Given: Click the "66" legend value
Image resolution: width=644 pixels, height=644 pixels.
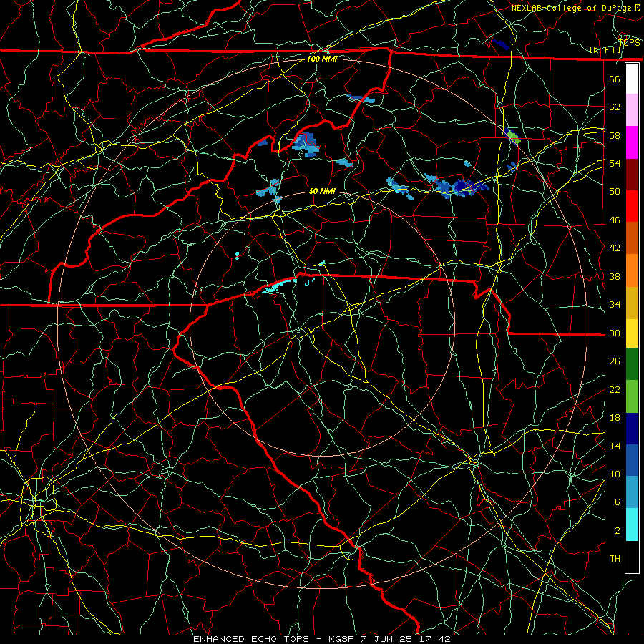Looking at the screenshot, I should [x=615, y=79].
